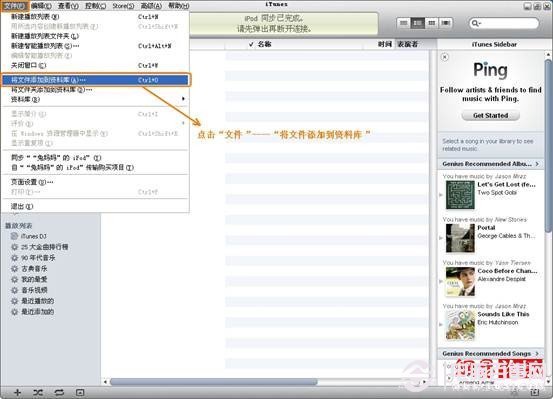
Task: Choose 关闭窗口 menu entry
Action: pyautogui.click(x=95, y=65)
